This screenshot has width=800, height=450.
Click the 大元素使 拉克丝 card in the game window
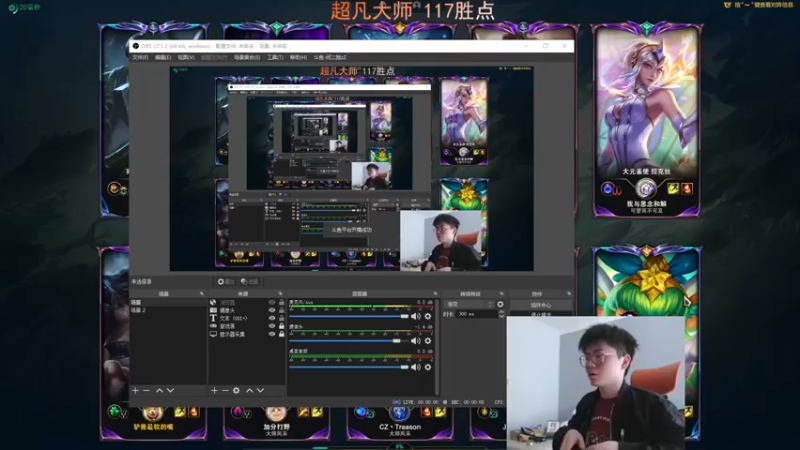[x=646, y=120]
